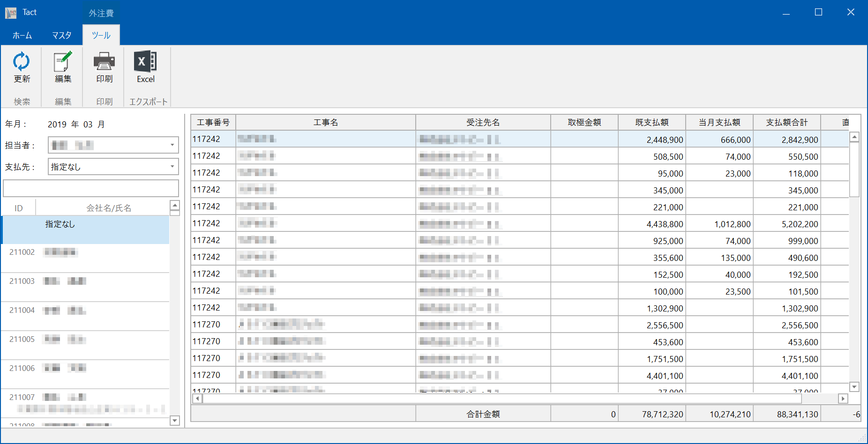This screenshot has width=868, height=444.
Task: Click the 印刷 printer icon
Action: [104, 62]
